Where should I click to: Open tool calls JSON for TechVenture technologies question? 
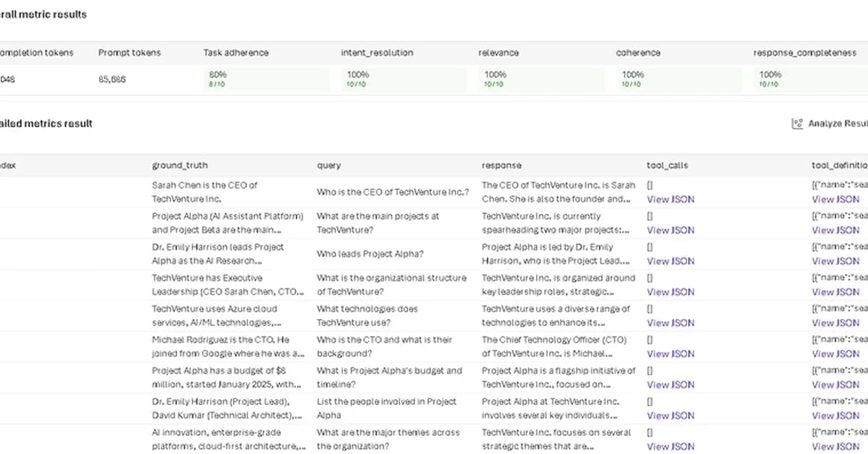coord(670,322)
